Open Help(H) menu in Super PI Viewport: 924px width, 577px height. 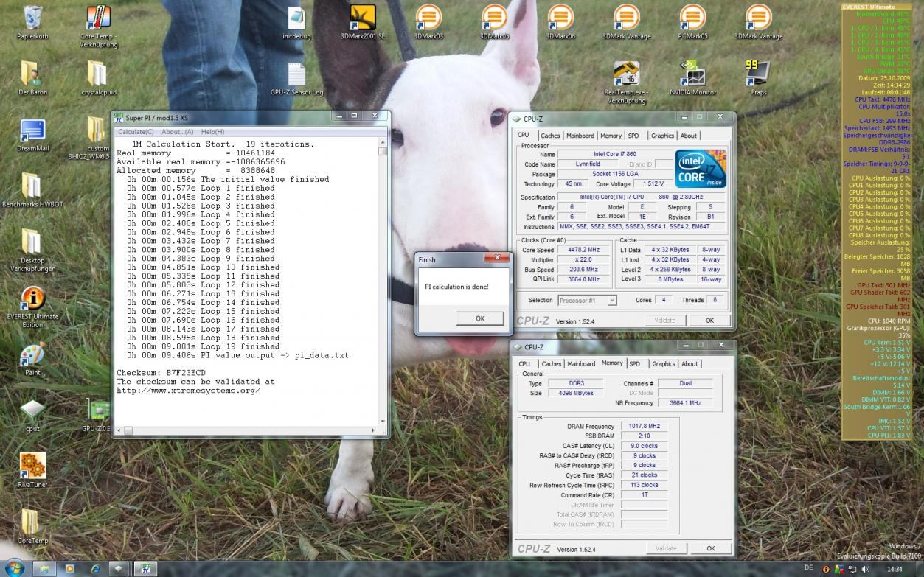pyautogui.click(x=212, y=131)
